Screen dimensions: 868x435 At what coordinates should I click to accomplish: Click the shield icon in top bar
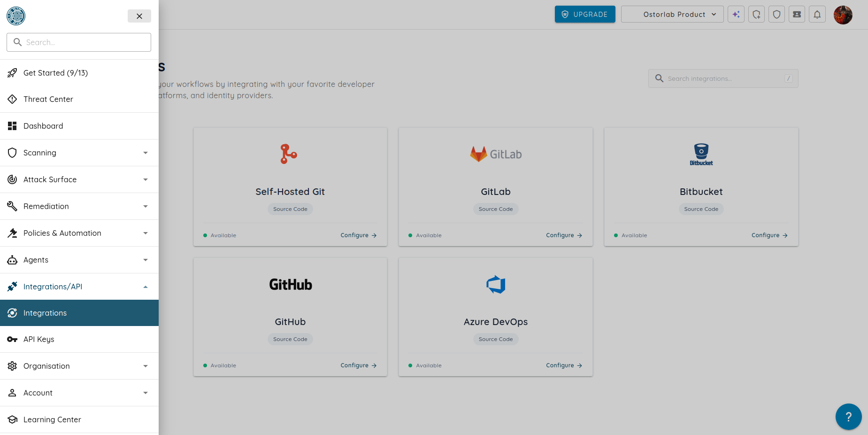click(776, 14)
